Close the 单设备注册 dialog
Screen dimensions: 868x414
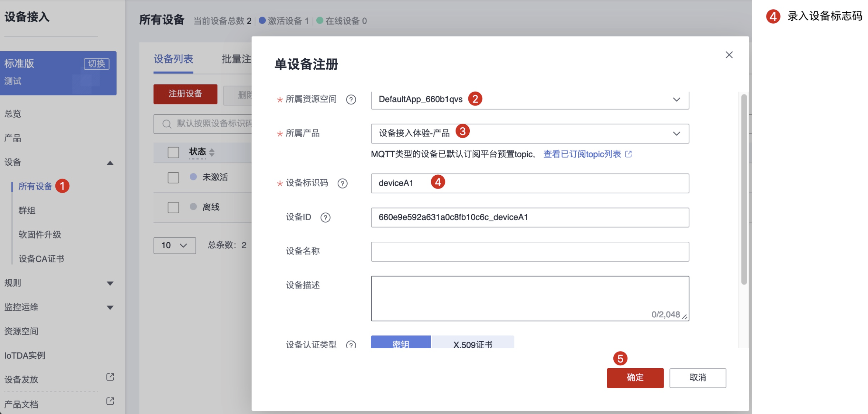729,55
